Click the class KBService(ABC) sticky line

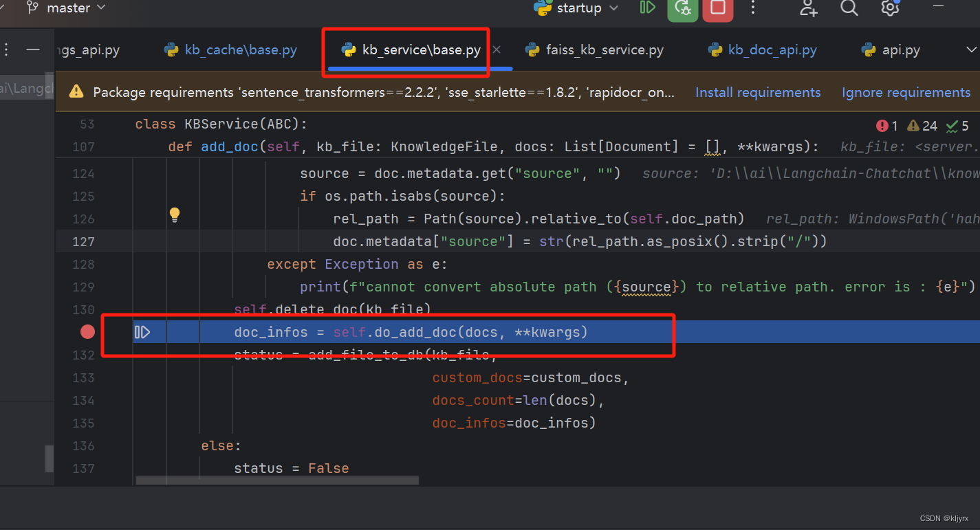[x=221, y=124]
